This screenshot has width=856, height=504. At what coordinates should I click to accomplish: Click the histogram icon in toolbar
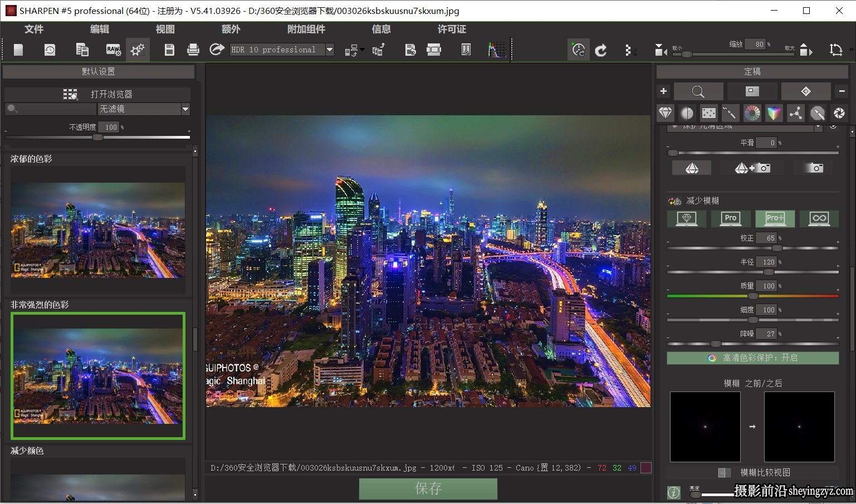(x=497, y=50)
